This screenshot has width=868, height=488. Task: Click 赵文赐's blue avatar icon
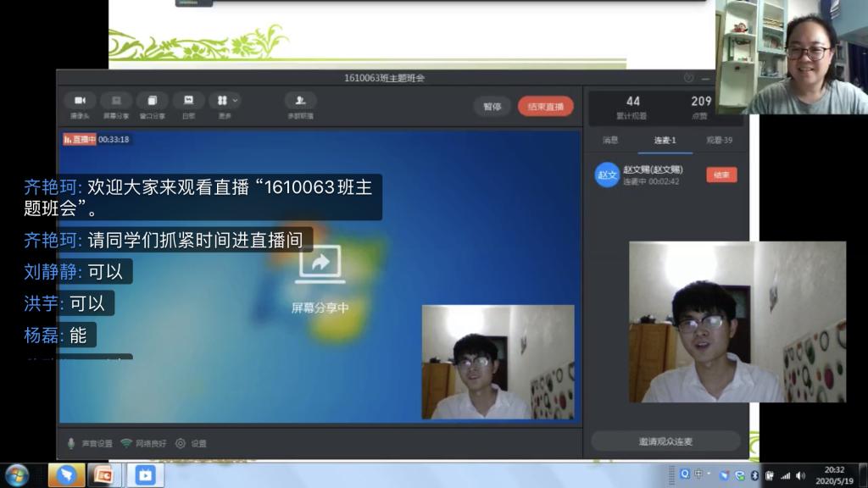tap(607, 175)
